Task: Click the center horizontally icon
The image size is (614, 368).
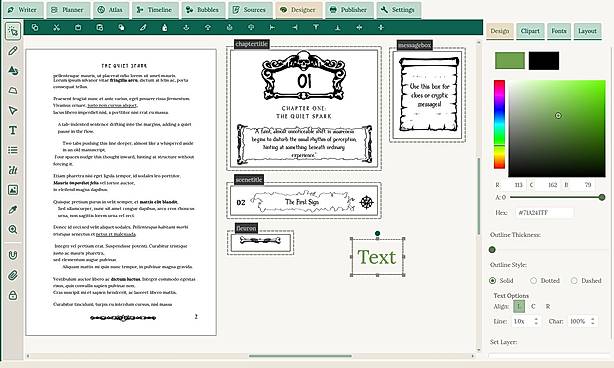Action: (359, 27)
